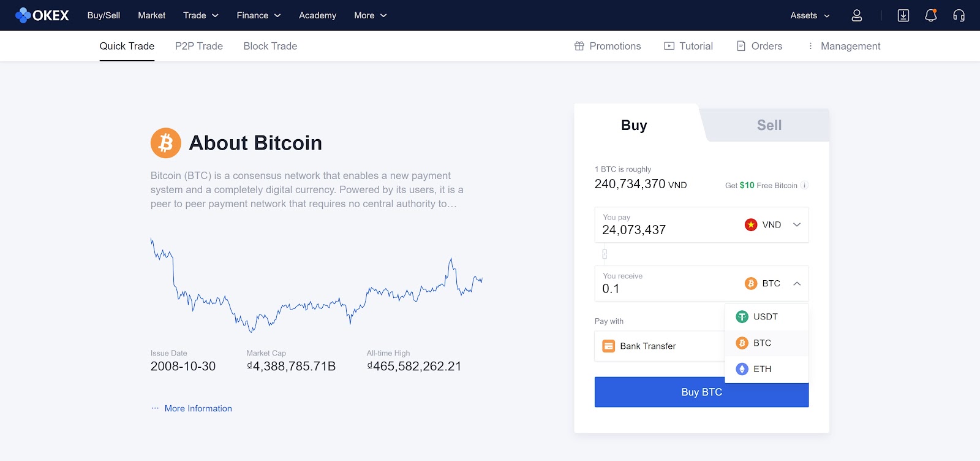The height and width of the screenshot is (461, 980).
Task: Select USDT from the currency list
Action: pos(767,317)
